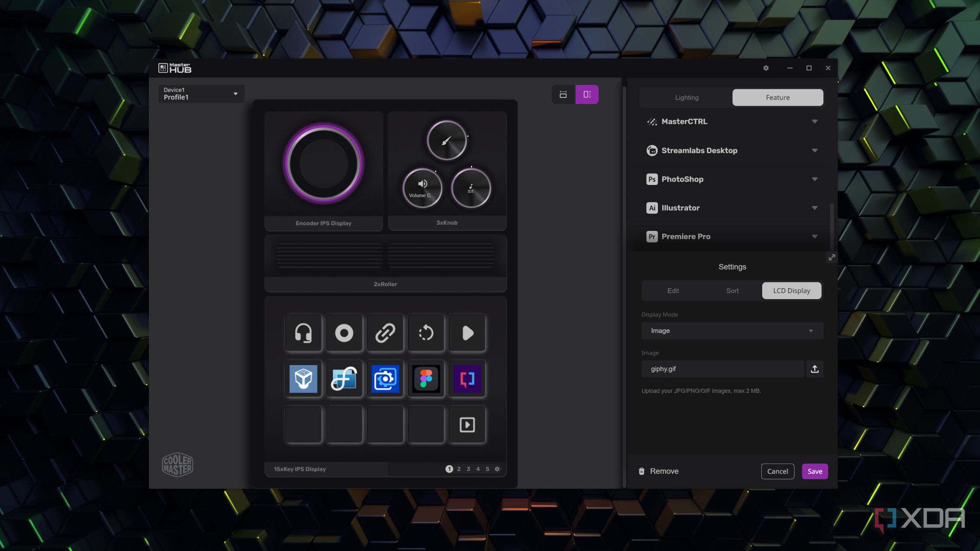This screenshot has height=551, width=980.
Task: Go to key page 2
Action: [x=459, y=469]
